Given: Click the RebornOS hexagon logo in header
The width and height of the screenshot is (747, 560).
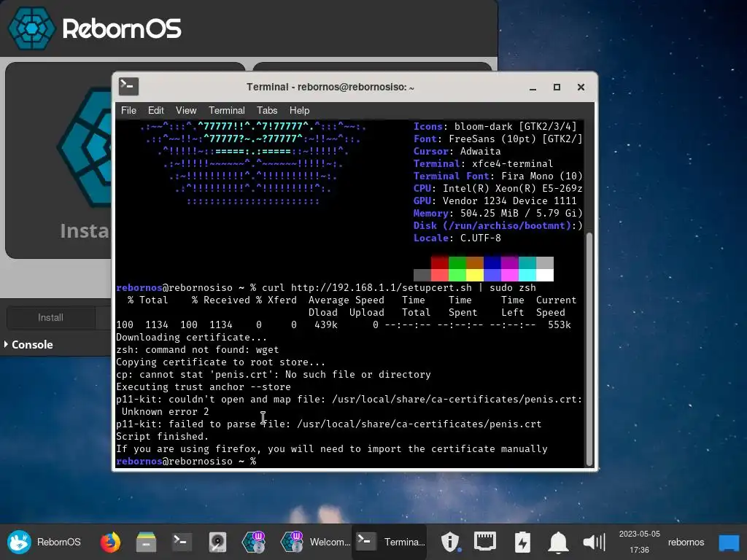Looking at the screenshot, I should tap(31, 28).
